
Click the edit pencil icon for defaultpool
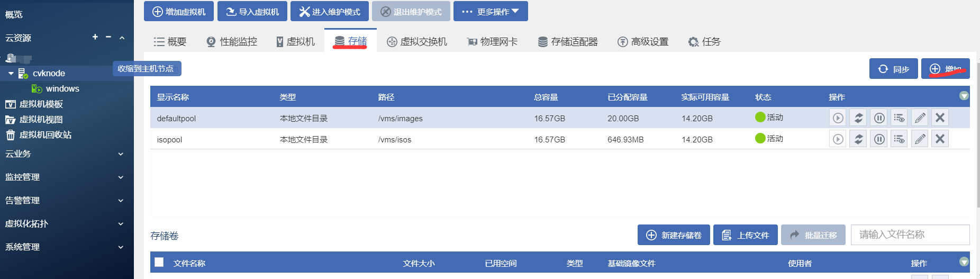(920, 118)
